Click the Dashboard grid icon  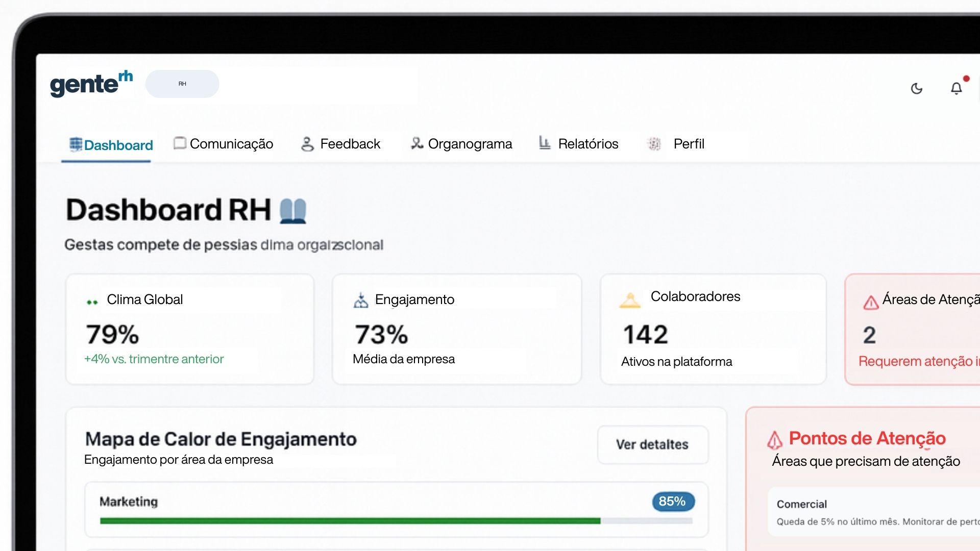tap(76, 144)
